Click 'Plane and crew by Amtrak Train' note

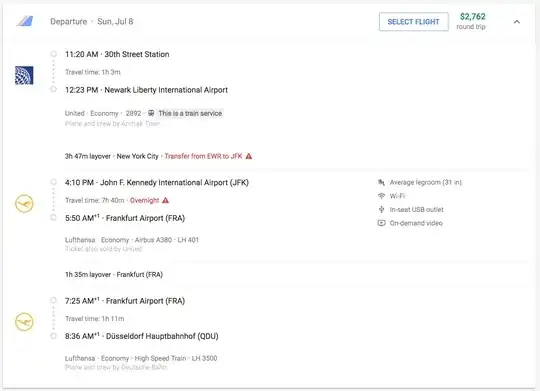coord(112,124)
